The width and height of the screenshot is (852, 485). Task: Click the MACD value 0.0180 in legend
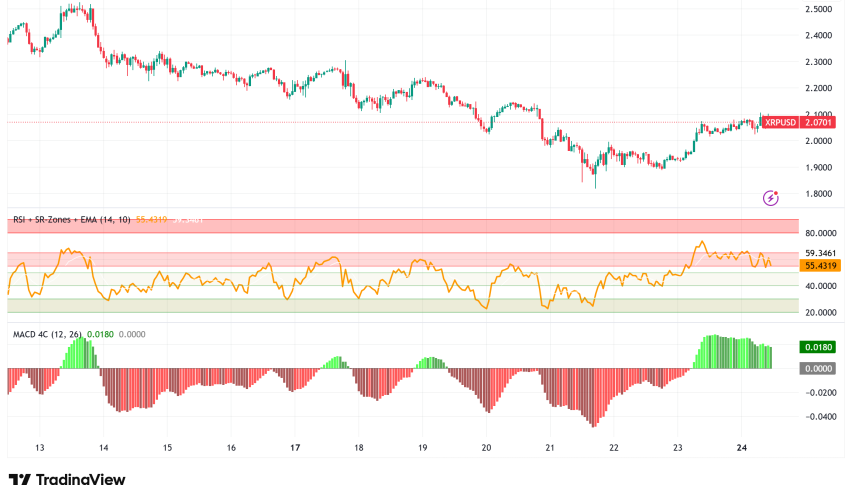coord(100,332)
